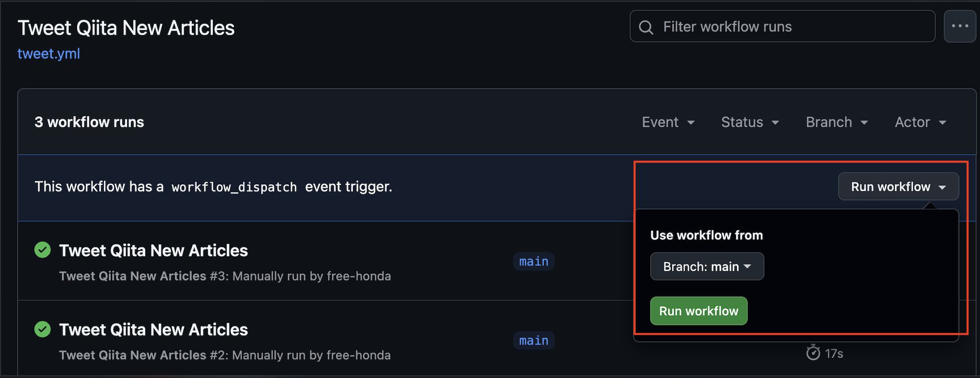Viewport: 980px width, 378px height.
Task: Click the main branch badge on run #3
Action: [533, 261]
